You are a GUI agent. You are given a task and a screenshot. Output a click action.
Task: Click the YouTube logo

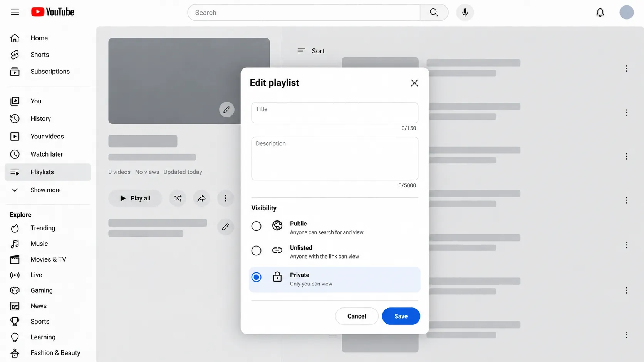pyautogui.click(x=53, y=12)
